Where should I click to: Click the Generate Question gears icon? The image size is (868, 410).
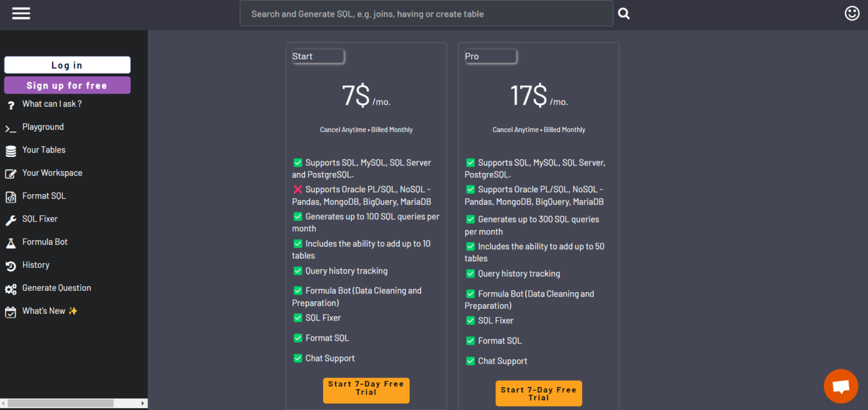click(x=11, y=289)
